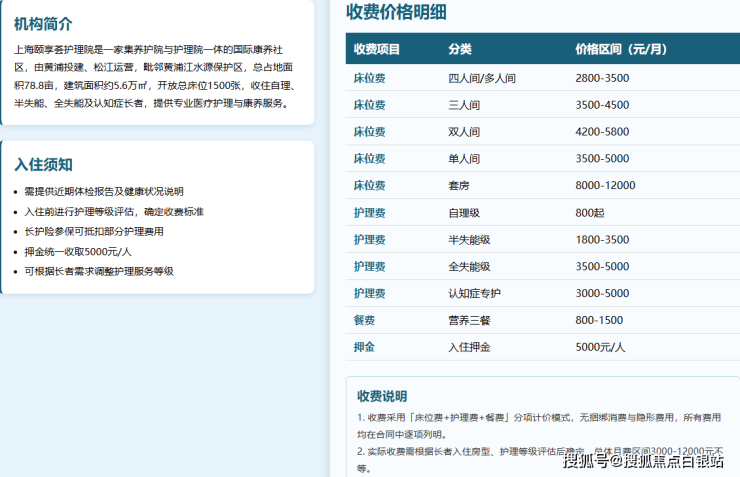Viewport: 740px width, 477px height.
Task: Click the 营养三餐 cell
Action: pos(469,320)
